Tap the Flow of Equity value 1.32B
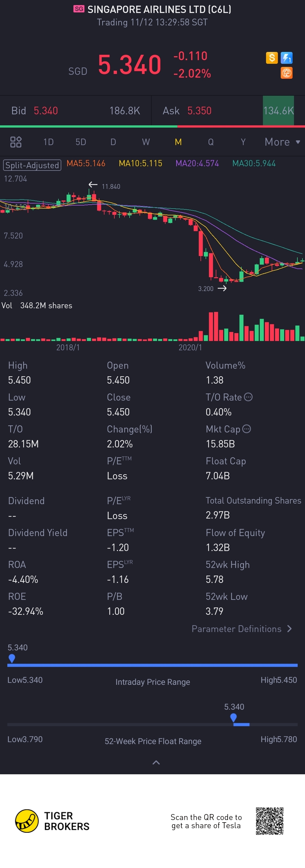The image size is (305, 868). [218, 547]
